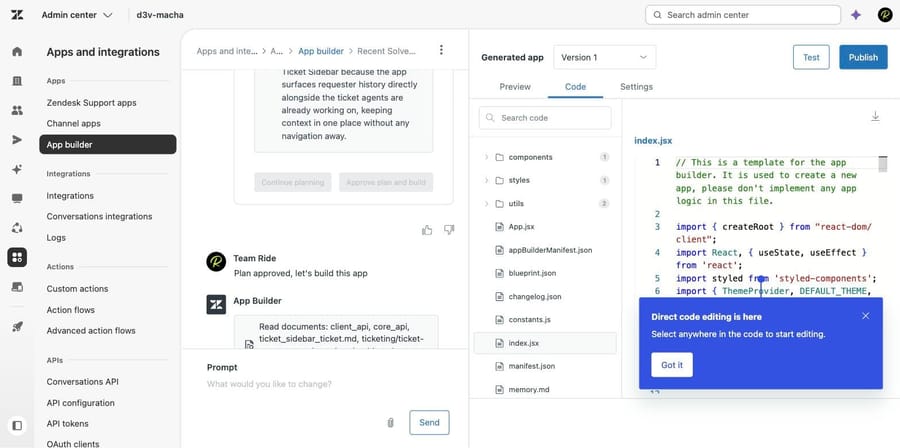This screenshot has width=900, height=448.
Task: Give thumbs down to the plan response
Action: click(x=449, y=230)
